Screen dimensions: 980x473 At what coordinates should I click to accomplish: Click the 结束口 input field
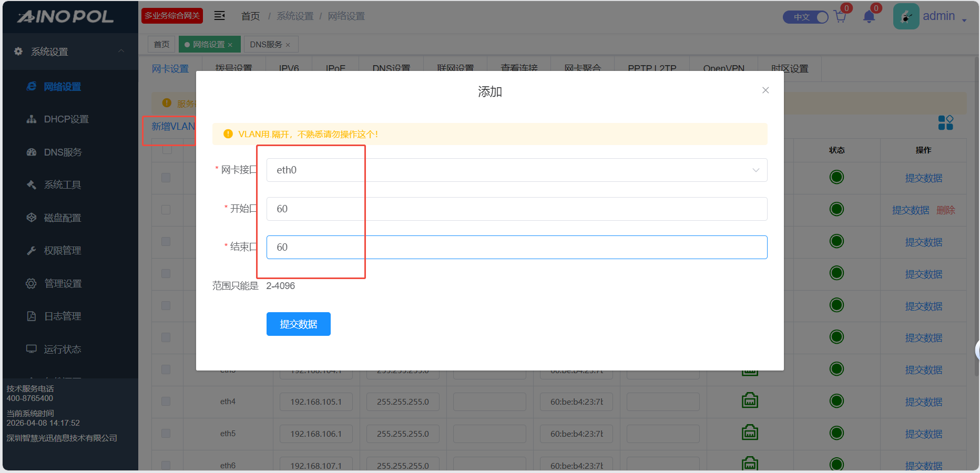(516, 248)
